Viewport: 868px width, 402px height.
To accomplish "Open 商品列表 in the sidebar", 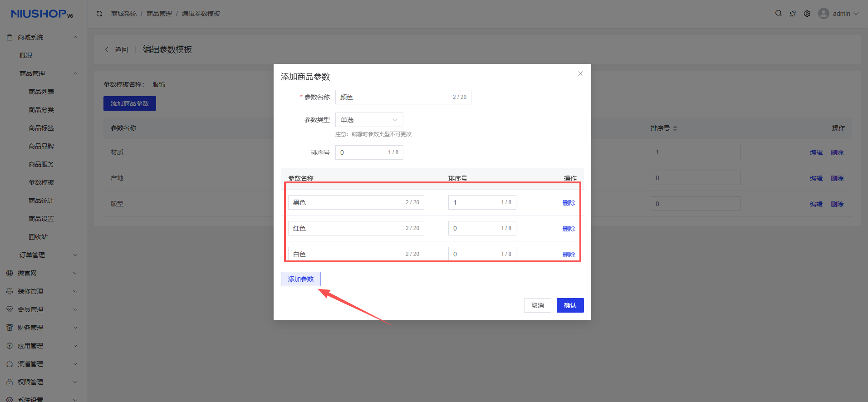I will (x=41, y=92).
